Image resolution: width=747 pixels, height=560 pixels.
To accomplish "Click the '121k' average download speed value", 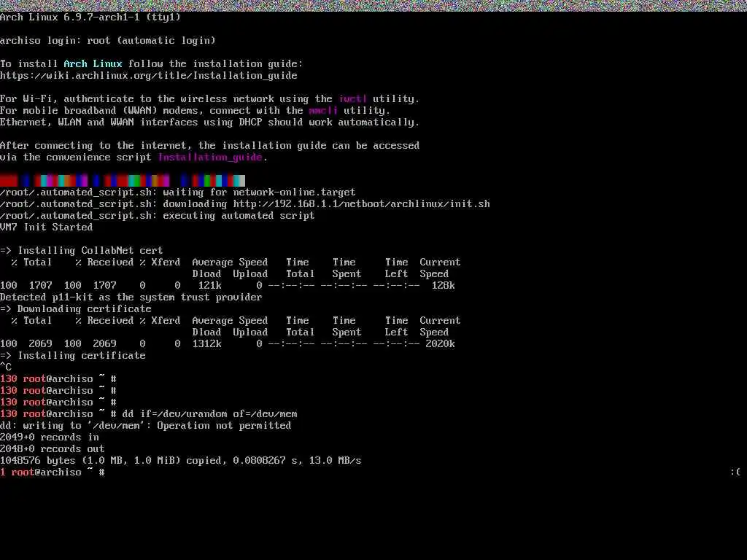I will pyautogui.click(x=209, y=285).
